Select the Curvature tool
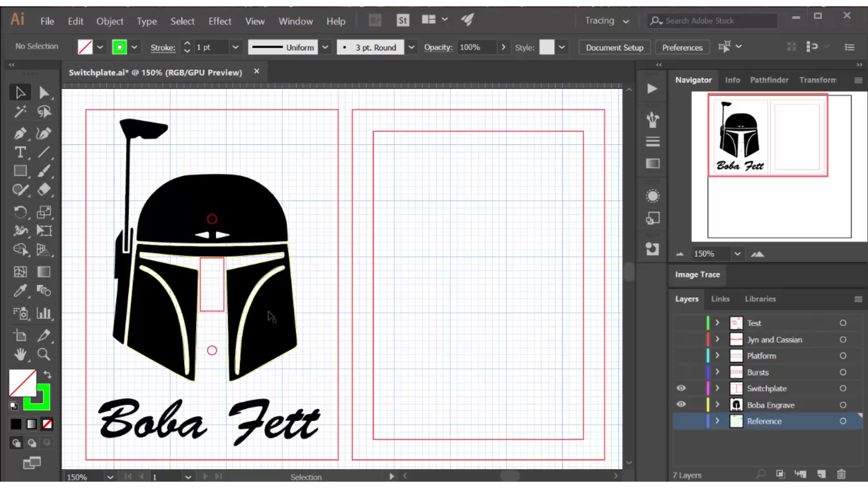This screenshot has width=868, height=488. tap(44, 133)
